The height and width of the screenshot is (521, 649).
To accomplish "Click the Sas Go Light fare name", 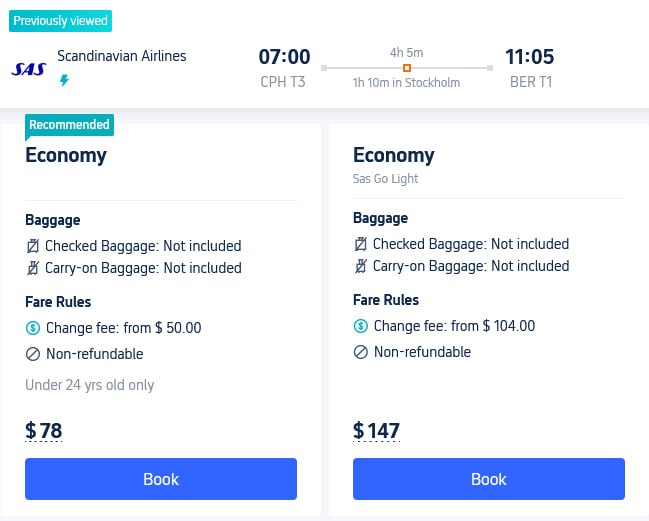I will point(385,178).
